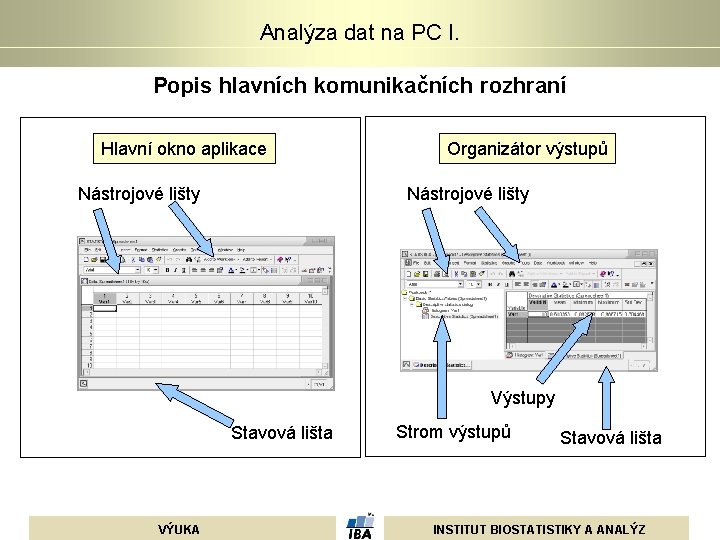Click Align right icon in main application window
This screenshot has width=720, height=540.
tap(211, 270)
